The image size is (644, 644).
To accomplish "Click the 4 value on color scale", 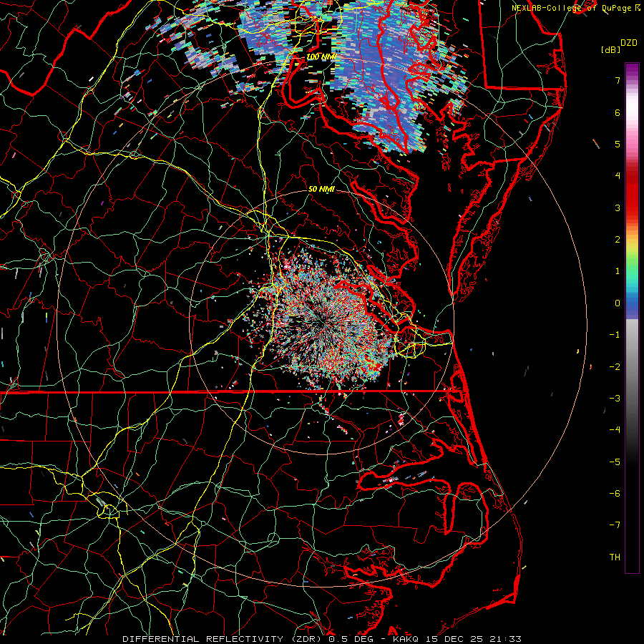I will pyautogui.click(x=618, y=176).
